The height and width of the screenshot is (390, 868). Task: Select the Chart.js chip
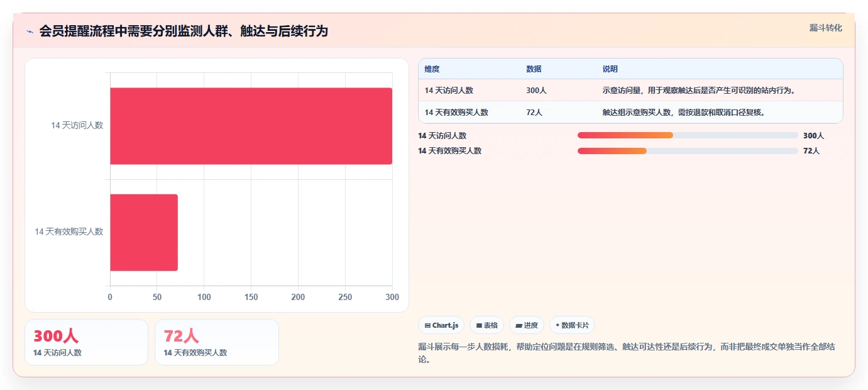point(441,325)
